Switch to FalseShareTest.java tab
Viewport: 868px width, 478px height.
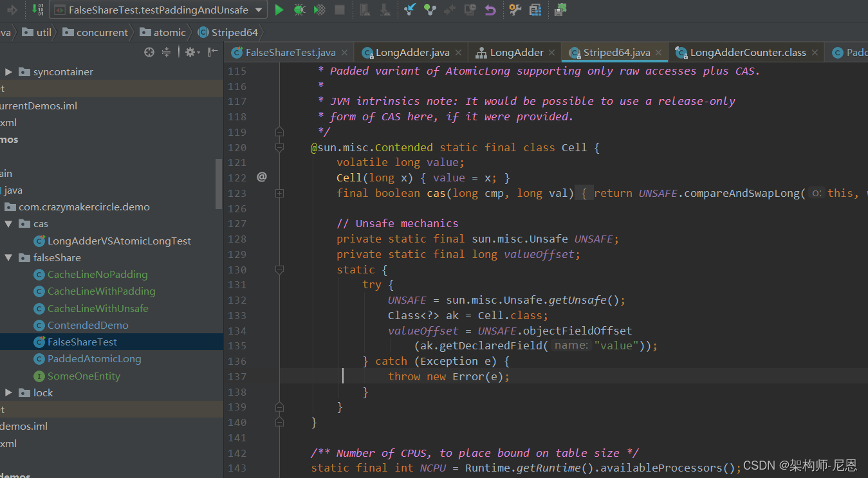coord(290,53)
